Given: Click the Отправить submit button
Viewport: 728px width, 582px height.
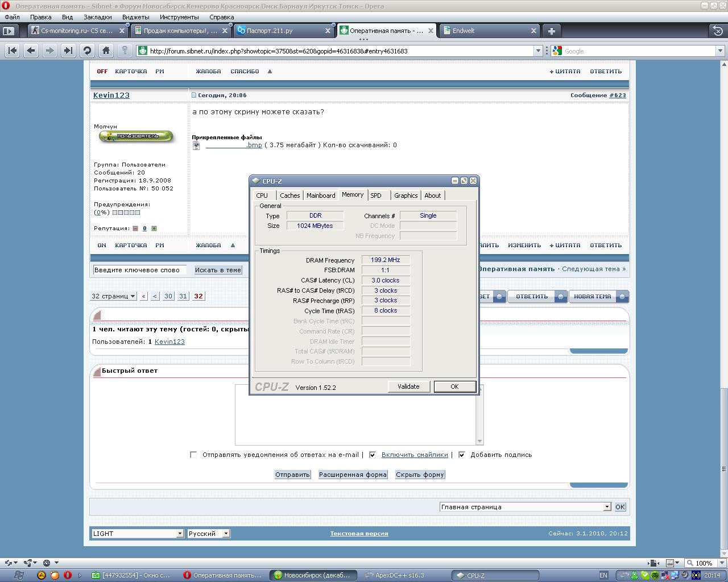Looking at the screenshot, I should [292, 475].
